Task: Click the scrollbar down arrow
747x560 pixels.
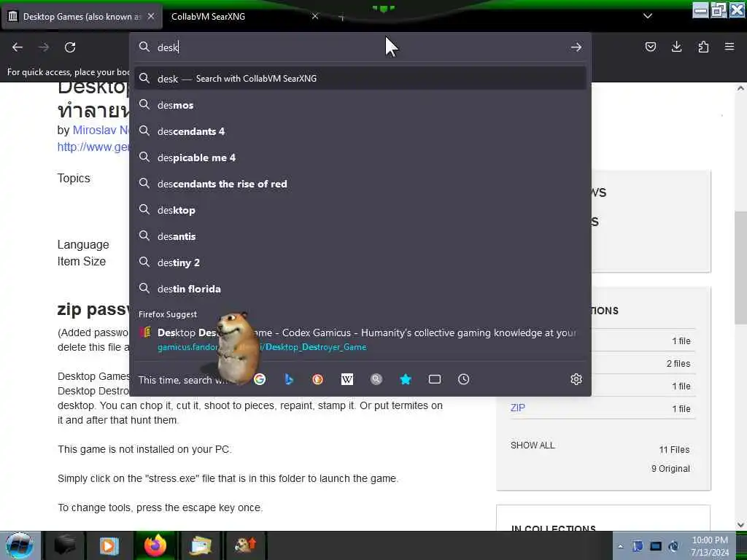Action: point(740,525)
